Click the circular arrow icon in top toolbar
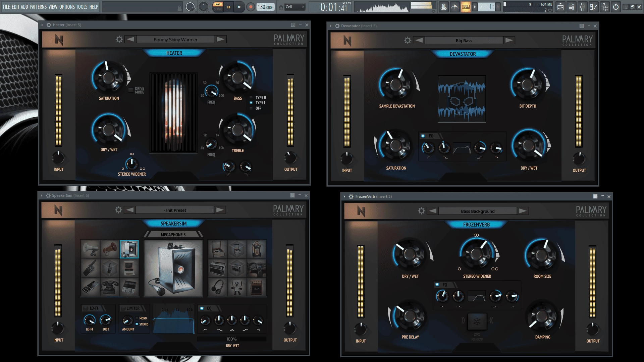This screenshot has width=644, height=362. [x=616, y=7]
